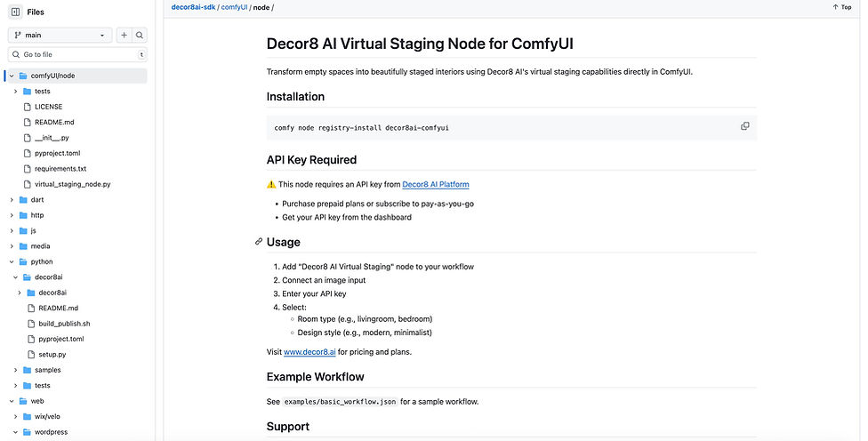This screenshot has height=441, width=868.
Task: Open virtual_staging_node.py file
Action: 73,184
